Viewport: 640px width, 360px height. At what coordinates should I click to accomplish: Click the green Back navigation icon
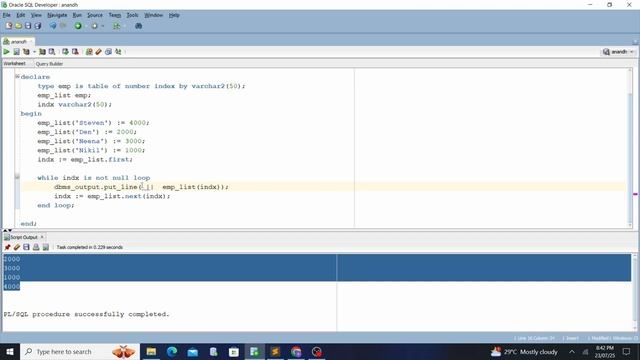(78, 26)
